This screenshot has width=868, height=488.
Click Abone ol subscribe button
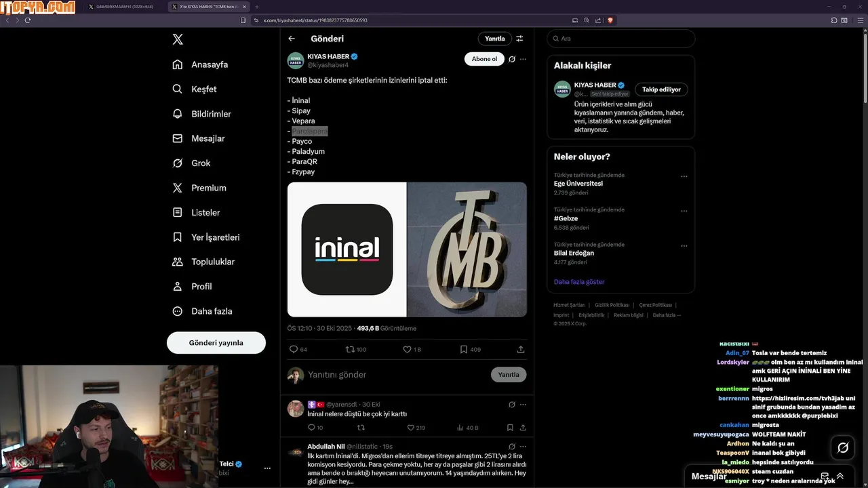[484, 59]
